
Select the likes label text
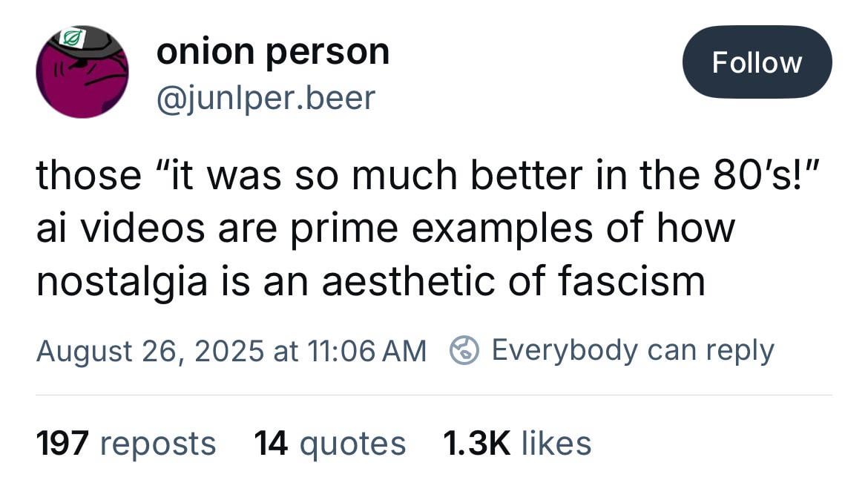pos(556,444)
